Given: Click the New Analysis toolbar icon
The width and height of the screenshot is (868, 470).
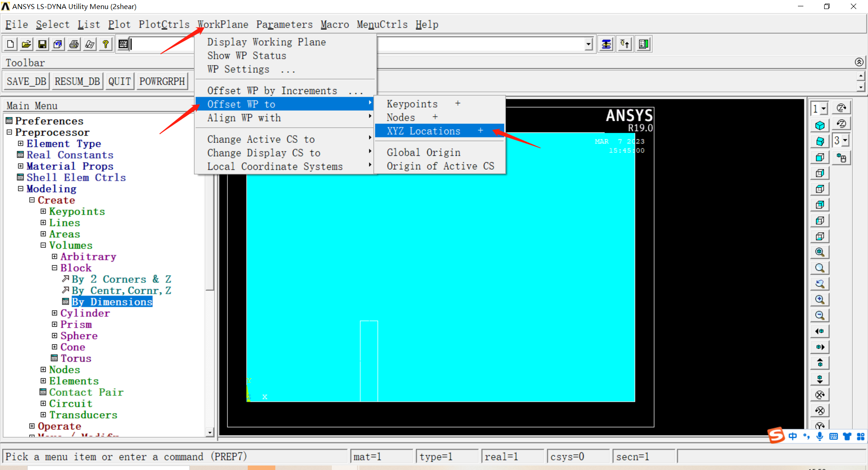Looking at the screenshot, I should point(10,44).
